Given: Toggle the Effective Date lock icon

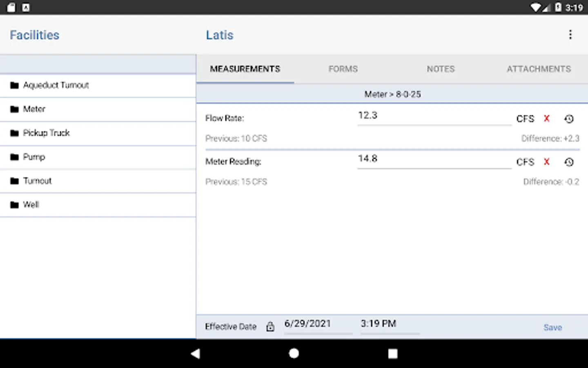Looking at the screenshot, I should 270,326.
